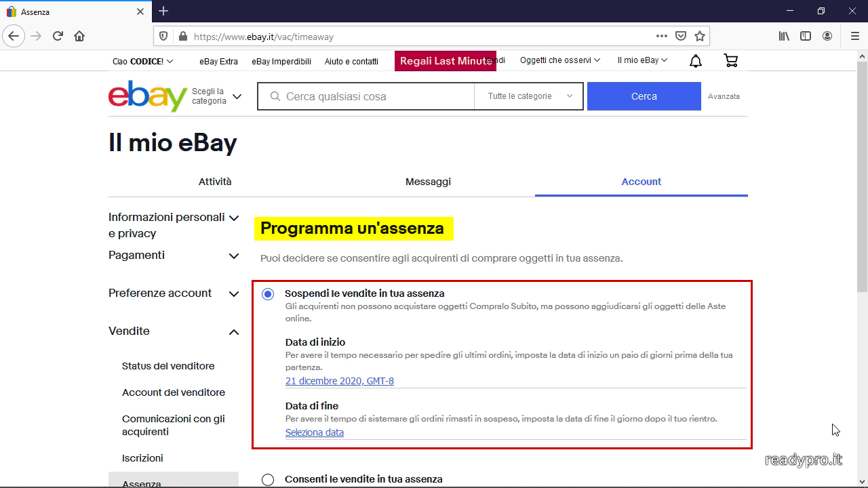This screenshot has width=868, height=488.
Task: Open Firefox hamburger menu
Action: 854,36
